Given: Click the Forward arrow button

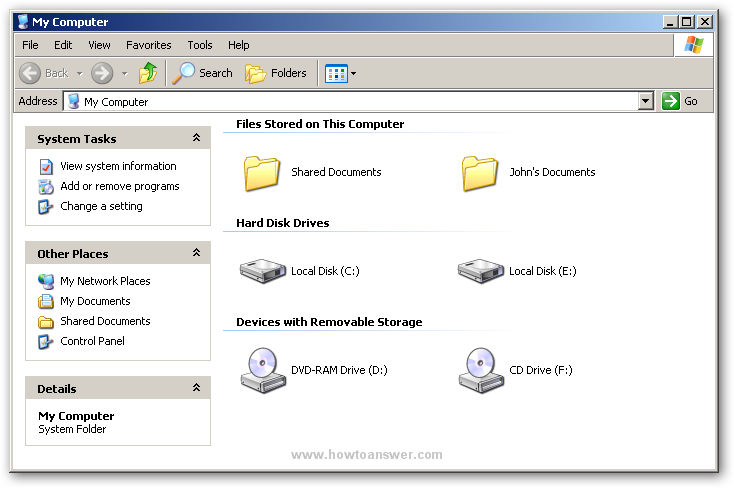Looking at the screenshot, I should tap(102, 74).
